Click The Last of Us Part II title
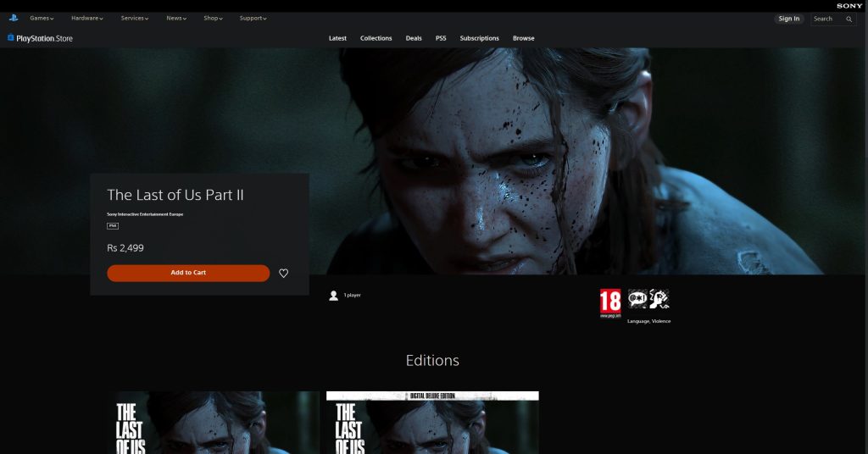 point(175,195)
